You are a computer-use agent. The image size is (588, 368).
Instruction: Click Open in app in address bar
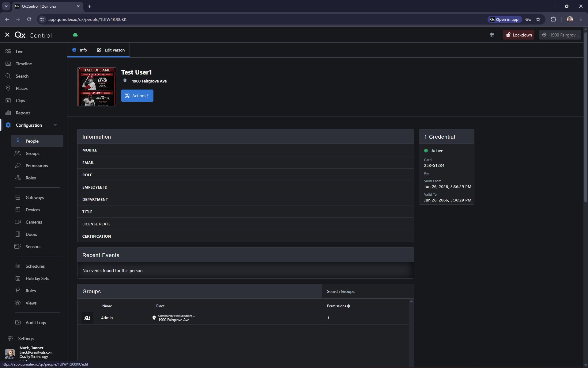pos(504,19)
